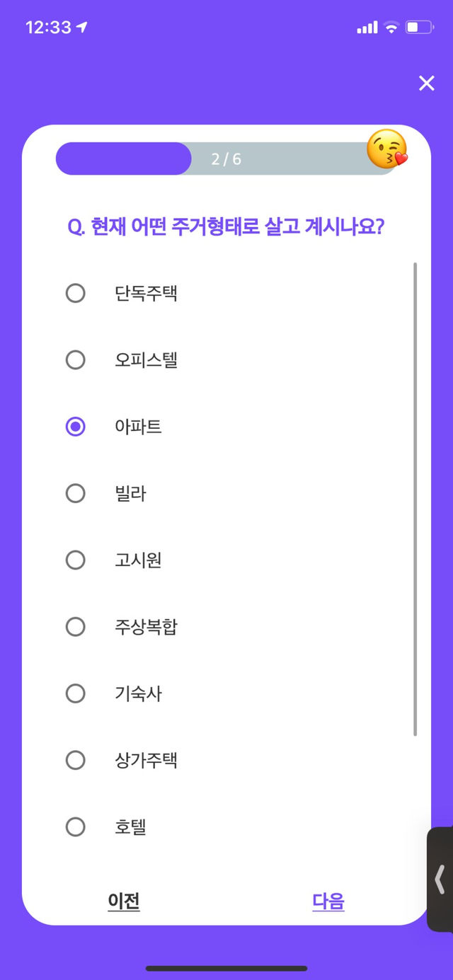Select the 호텔 radio button
Image resolution: width=453 pixels, height=980 pixels.
click(76, 827)
